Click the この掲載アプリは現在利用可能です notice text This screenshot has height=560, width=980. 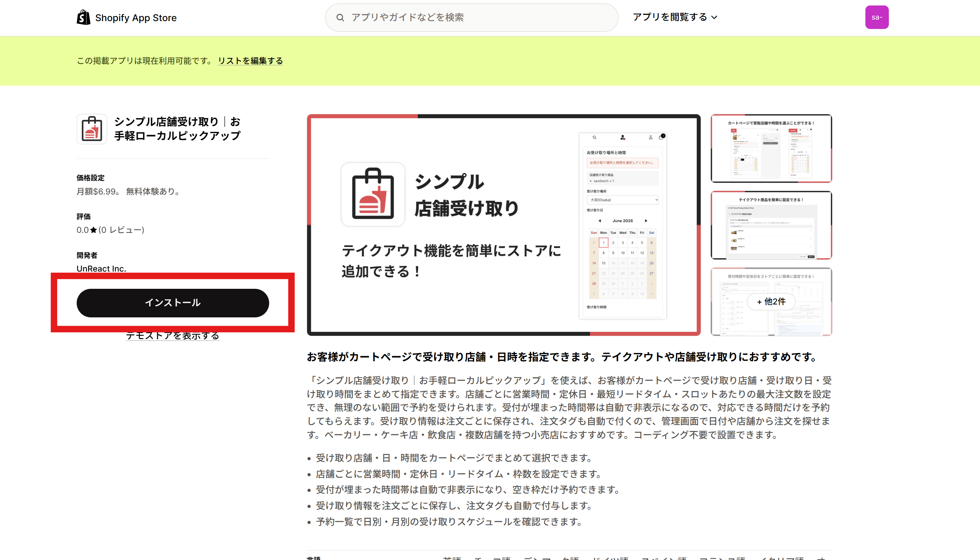(145, 61)
